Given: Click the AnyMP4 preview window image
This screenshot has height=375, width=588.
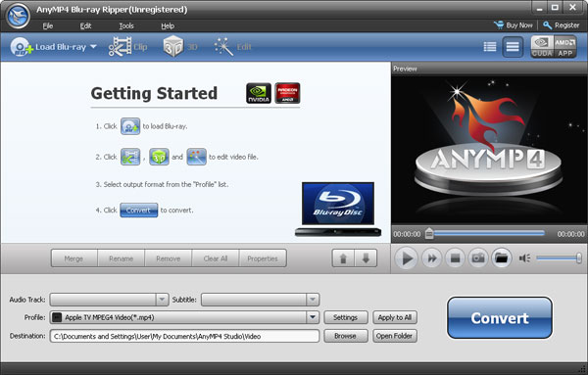Looking at the screenshot, I should (489, 150).
